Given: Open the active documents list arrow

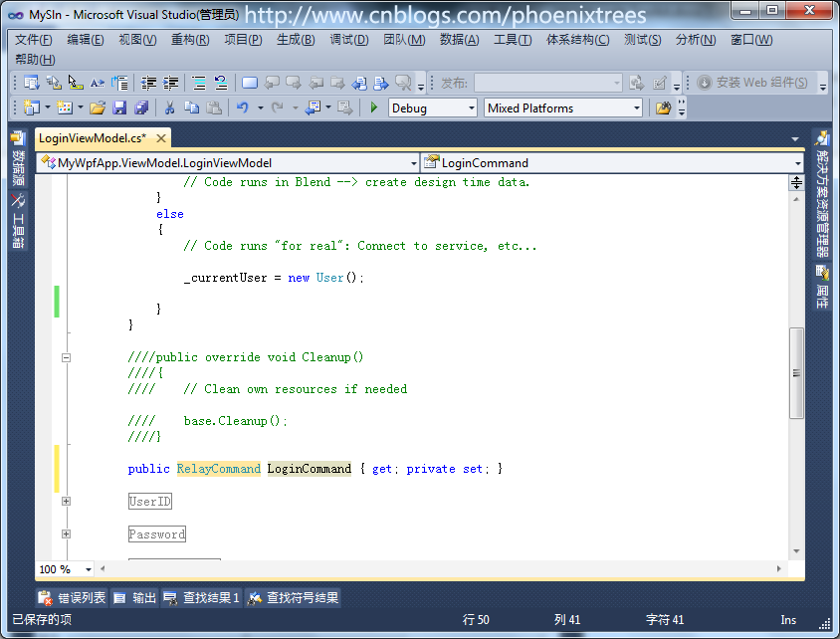Looking at the screenshot, I should [x=795, y=138].
